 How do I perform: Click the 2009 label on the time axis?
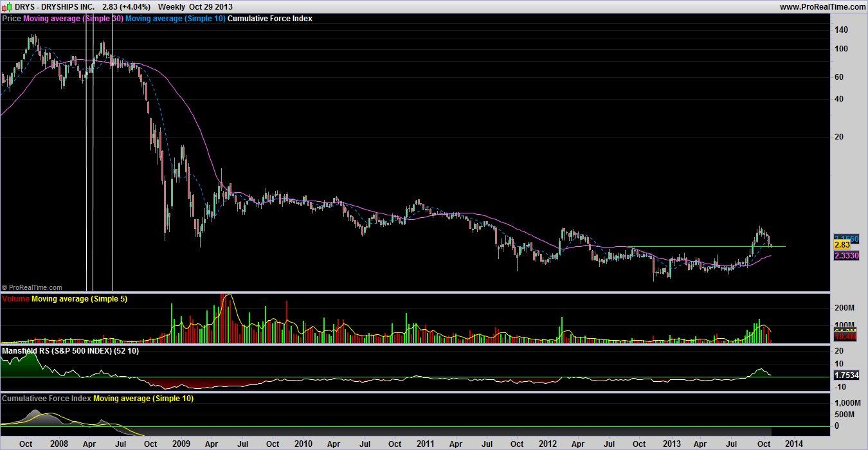[x=181, y=444]
